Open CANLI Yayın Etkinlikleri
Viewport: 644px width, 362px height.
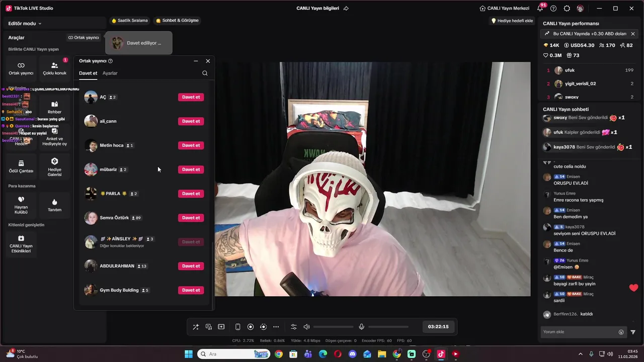(x=21, y=244)
